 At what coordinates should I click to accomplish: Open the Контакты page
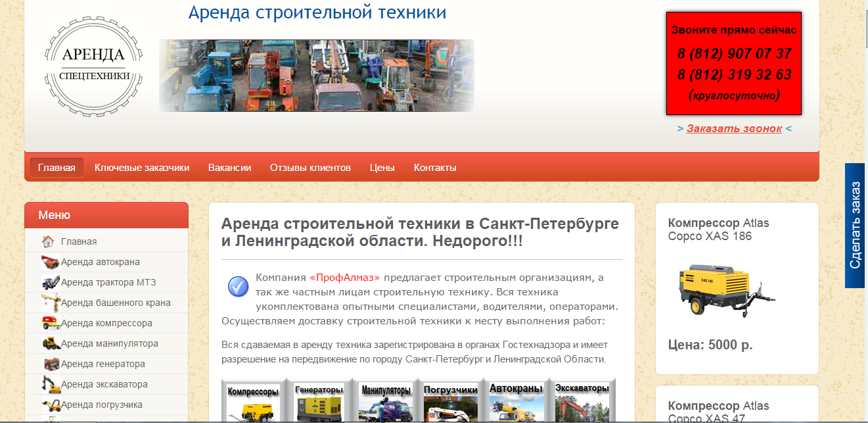coord(435,168)
